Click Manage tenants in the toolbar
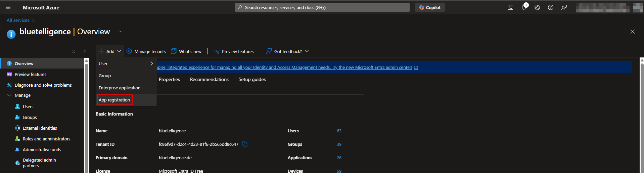Viewport: 644px width, 173px height. (x=146, y=51)
